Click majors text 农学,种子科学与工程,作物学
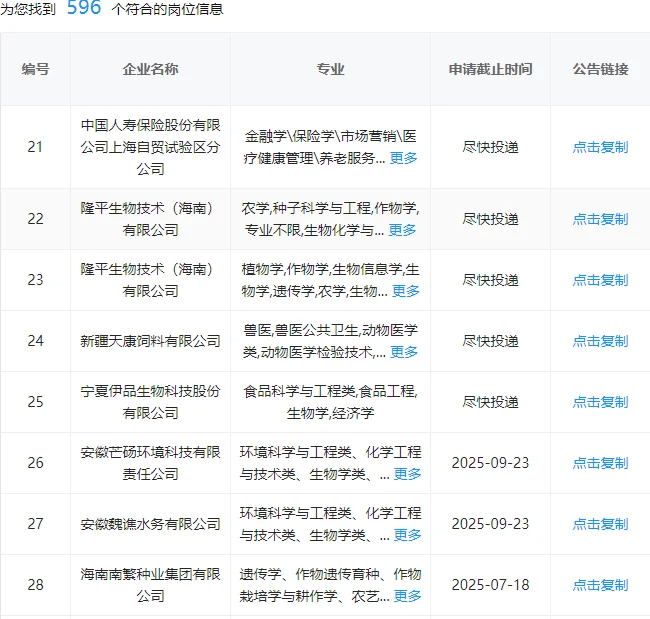This screenshot has height=619, width=650. point(330,208)
